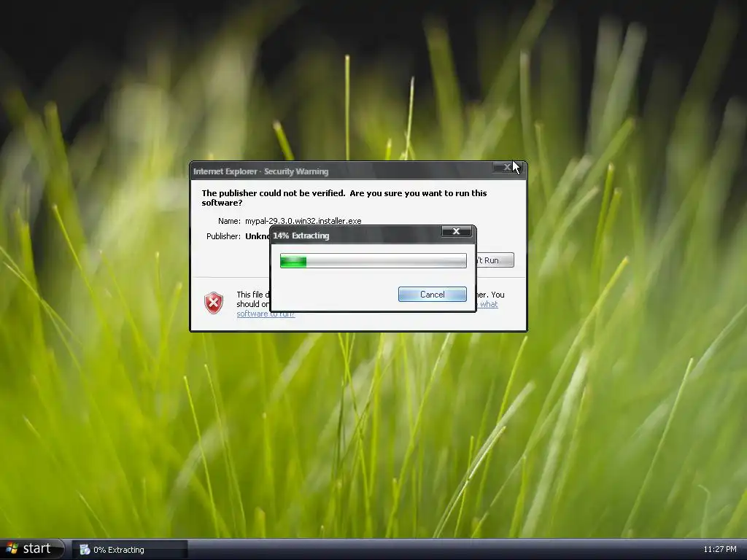Click the 'Internet Explorer - Security Warning' title bar text

coord(261,171)
